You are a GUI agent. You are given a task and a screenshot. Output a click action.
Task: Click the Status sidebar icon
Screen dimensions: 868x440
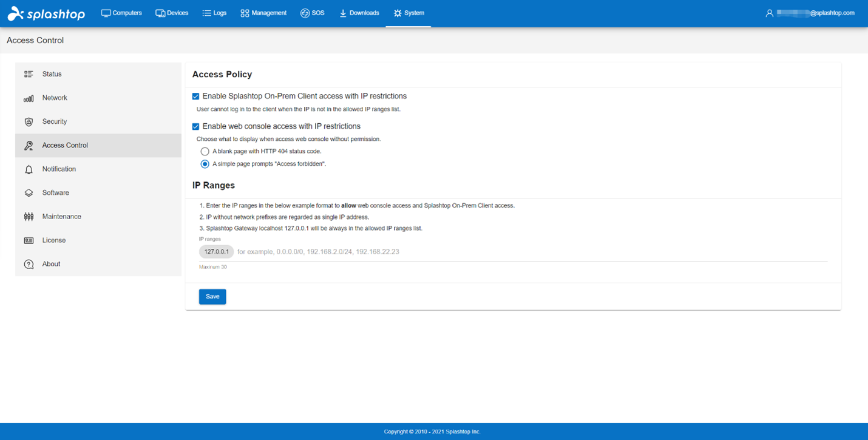pyautogui.click(x=29, y=74)
